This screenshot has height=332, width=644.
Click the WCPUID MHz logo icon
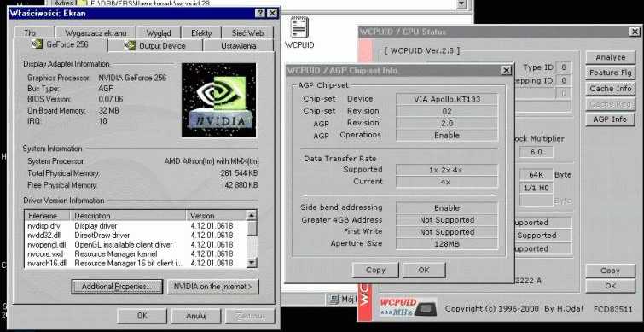(408, 307)
